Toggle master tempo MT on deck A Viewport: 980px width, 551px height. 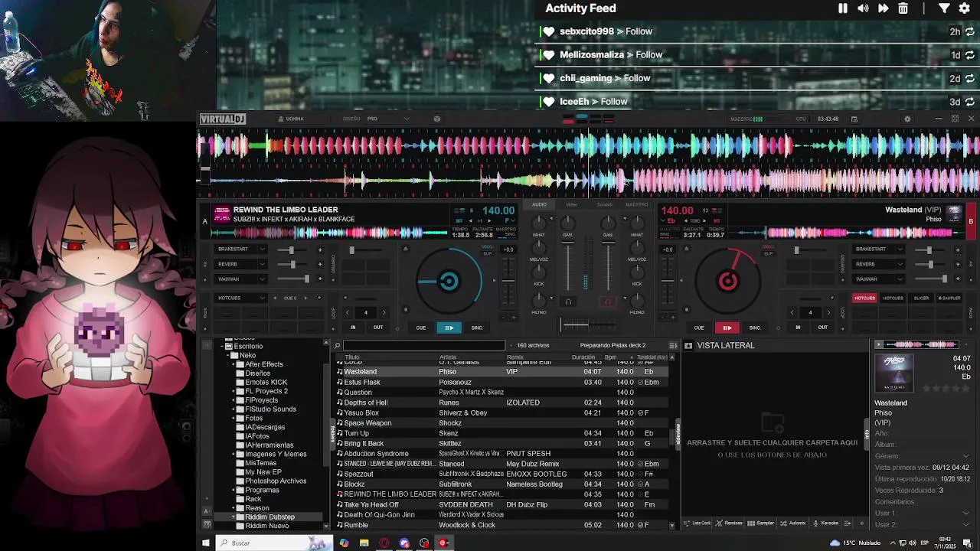click(459, 220)
